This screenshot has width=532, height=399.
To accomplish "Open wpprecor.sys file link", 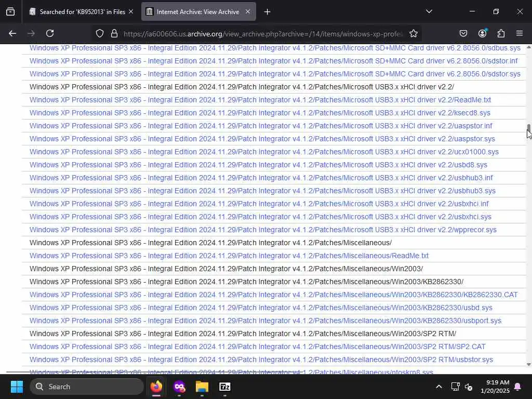I will tap(263, 230).
